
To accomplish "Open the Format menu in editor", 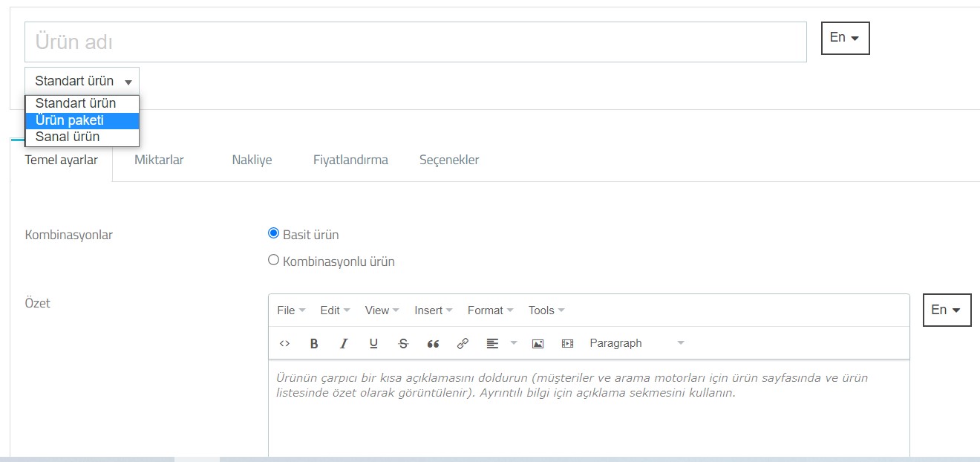I will 490,310.
